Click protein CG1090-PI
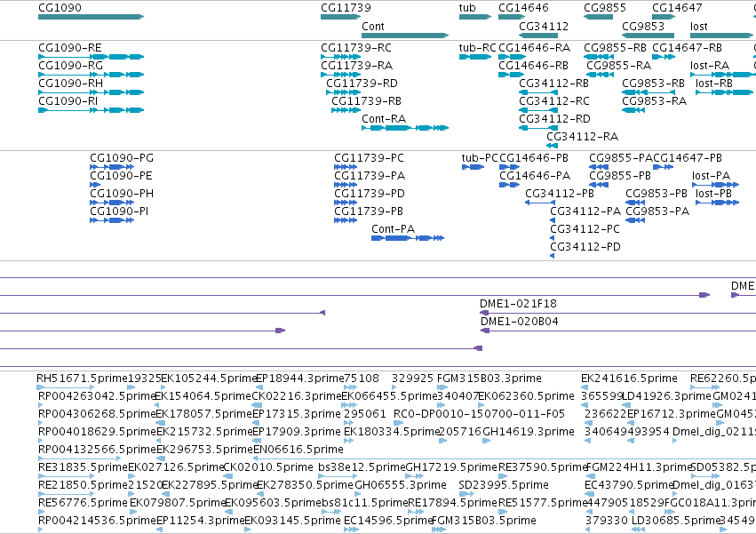Viewport: 756px width, 534px height. pos(112,220)
